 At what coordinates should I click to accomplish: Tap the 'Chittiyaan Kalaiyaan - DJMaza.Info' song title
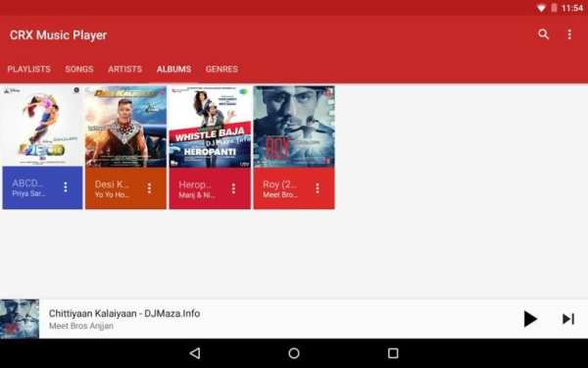[x=124, y=314]
